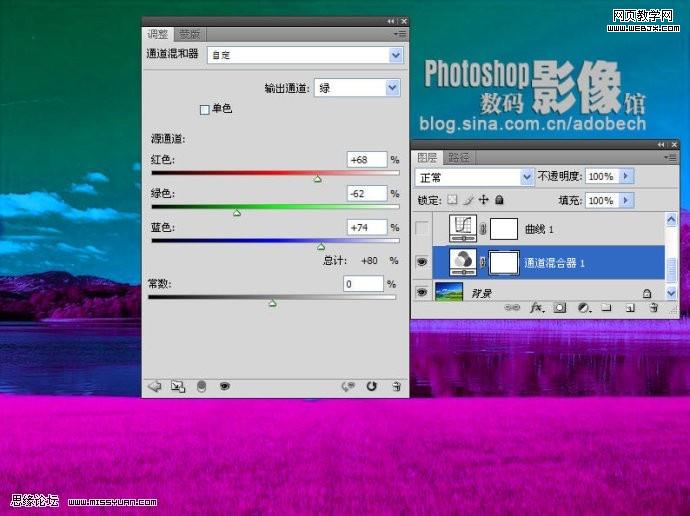Screen dimensions: 690x516
Task: Select the 通道混合器 1 layer name
Action: pyautogui.click(x=554, y=263)
